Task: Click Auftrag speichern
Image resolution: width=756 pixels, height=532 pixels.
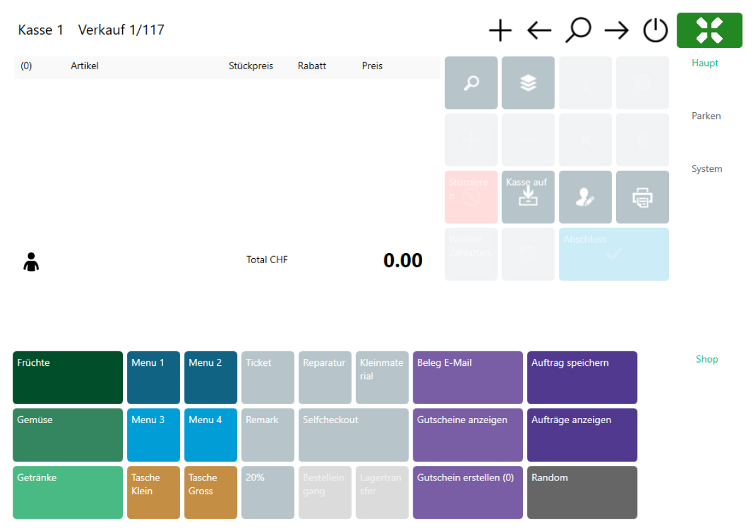Action: point(581,377)
